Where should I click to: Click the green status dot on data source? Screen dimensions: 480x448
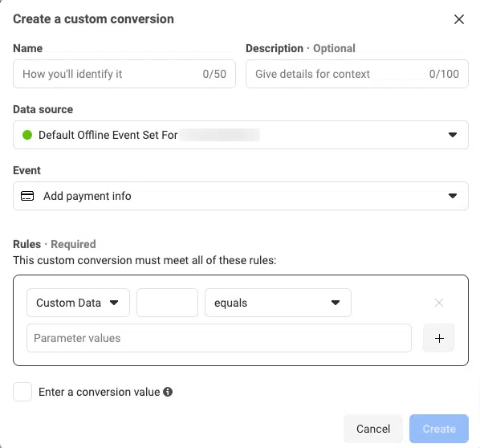[x=27, y=135]
